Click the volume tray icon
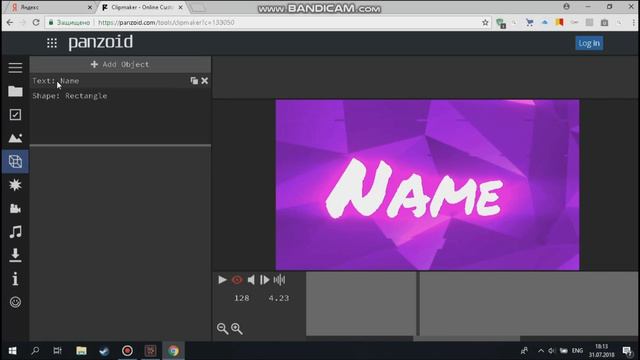640x360 pixels. click(552, 351)
